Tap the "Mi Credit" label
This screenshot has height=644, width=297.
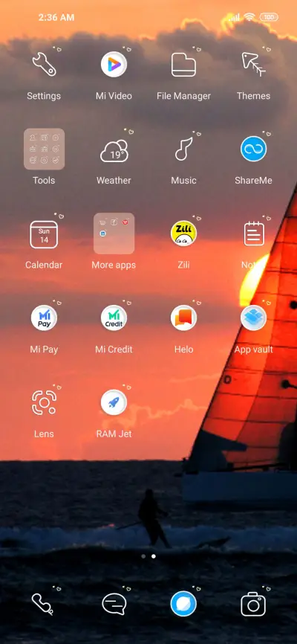click(x=114, y=350)
